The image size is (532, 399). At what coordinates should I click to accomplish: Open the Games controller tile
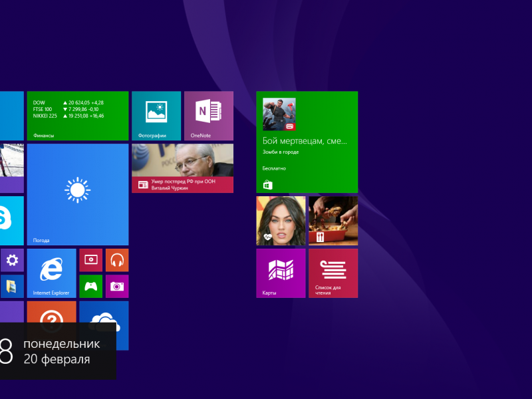tap(91, 287)
